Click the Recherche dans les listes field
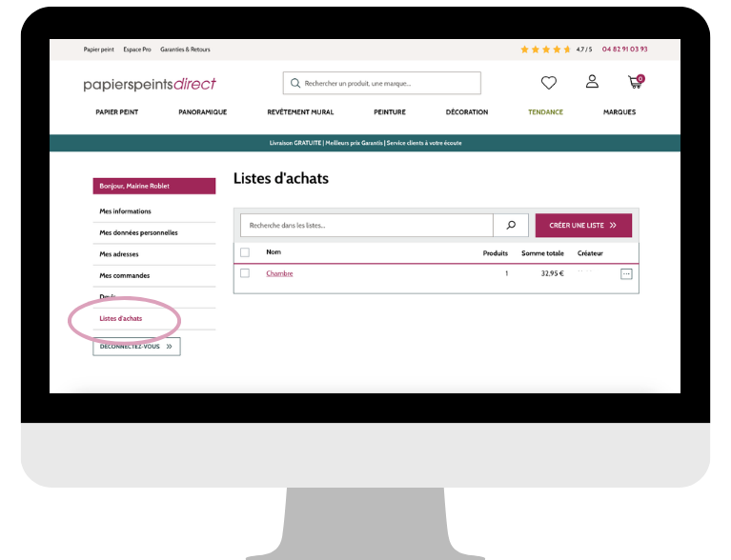Image resolution: width=731 pixels, height=560 pixels. pos(367,226)
